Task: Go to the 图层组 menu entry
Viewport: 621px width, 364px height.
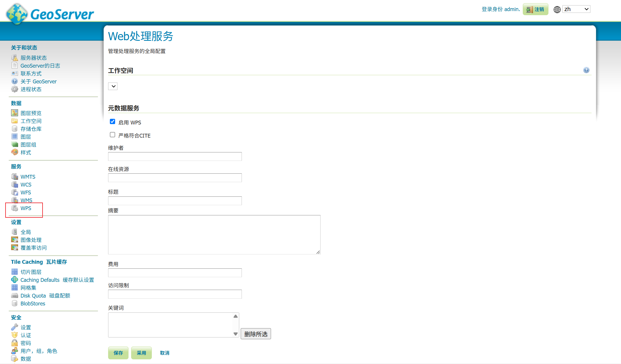Action: 28,145
